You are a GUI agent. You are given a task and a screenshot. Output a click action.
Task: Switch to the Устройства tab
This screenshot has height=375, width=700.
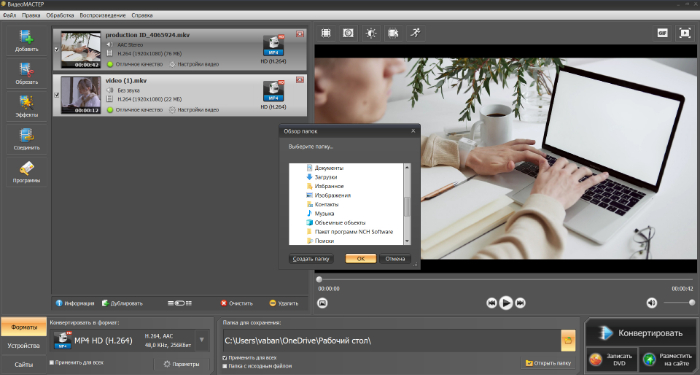click(24, 346)
